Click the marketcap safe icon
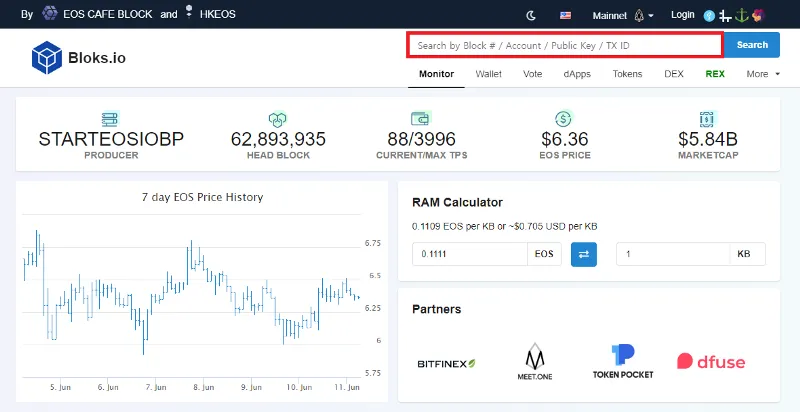This screenshot has height=412, width=800. [x=708, y=119]
